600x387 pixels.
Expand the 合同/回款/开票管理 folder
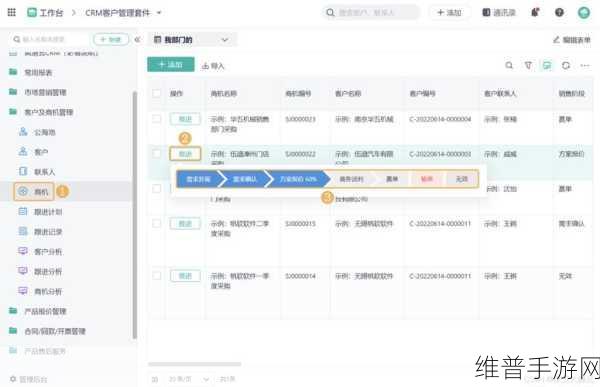tap(55, 331)
